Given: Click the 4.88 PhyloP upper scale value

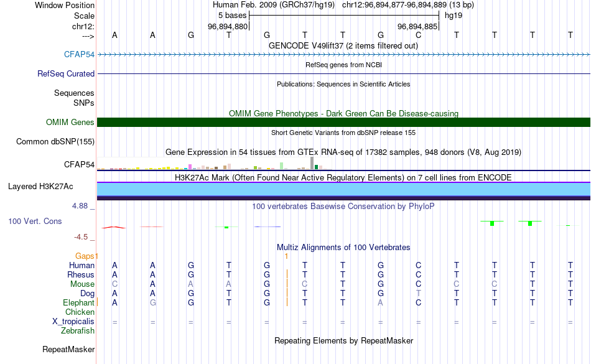Looking at the screenshot, I should pos(80,206).
